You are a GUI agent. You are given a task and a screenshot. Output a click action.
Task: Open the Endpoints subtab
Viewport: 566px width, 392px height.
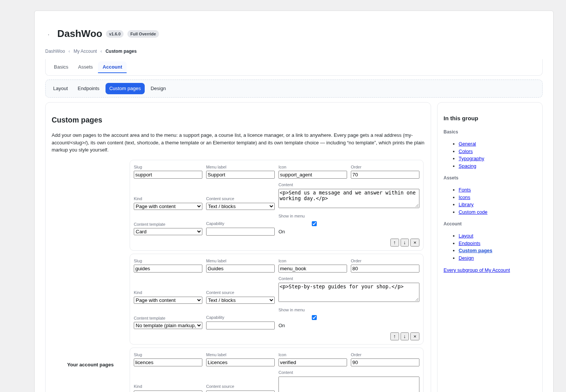[x=89, y=89]
